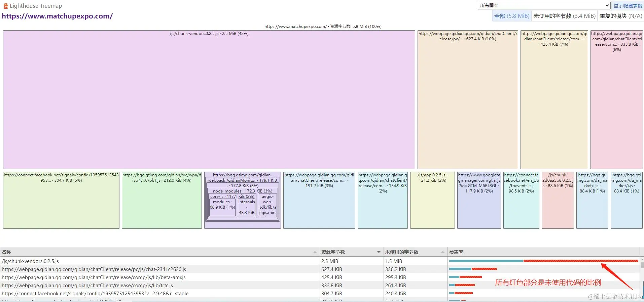Select the 全部 (5.8 MiB) view tab

[x=511, y=16]
